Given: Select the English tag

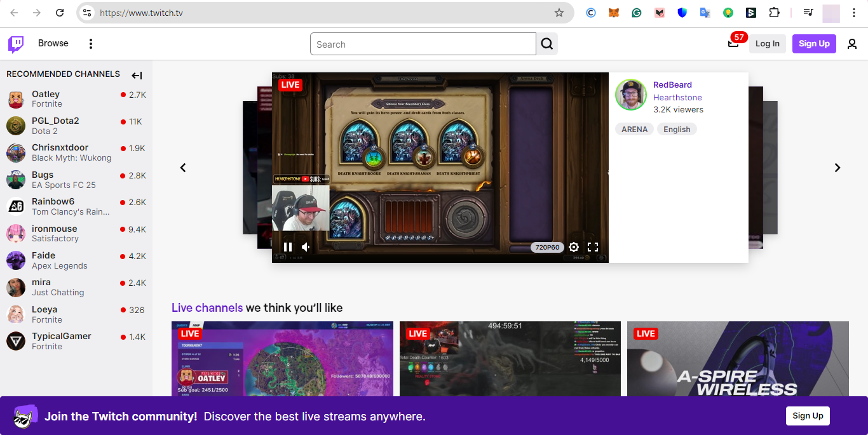Looking at the screenshot, I should coord(677,129).
